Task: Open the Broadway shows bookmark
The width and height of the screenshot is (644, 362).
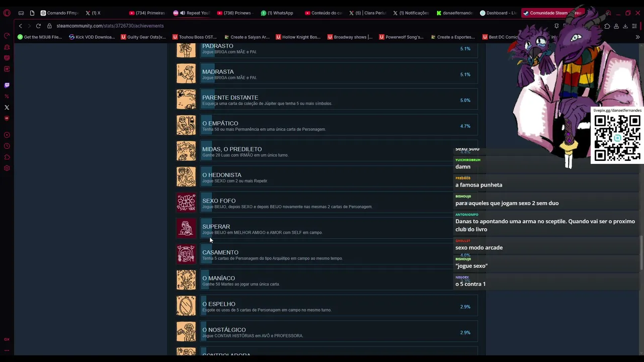Action: (350, 37)
